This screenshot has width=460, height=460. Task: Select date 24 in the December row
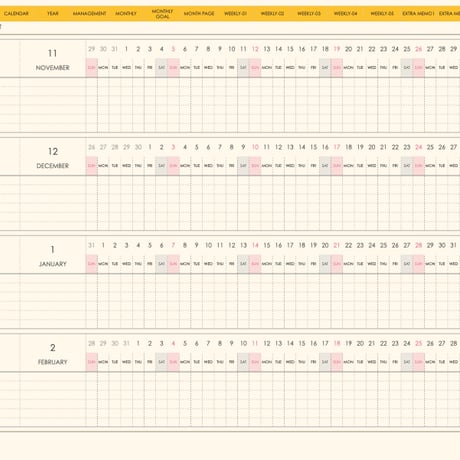[x=419, y=147]
